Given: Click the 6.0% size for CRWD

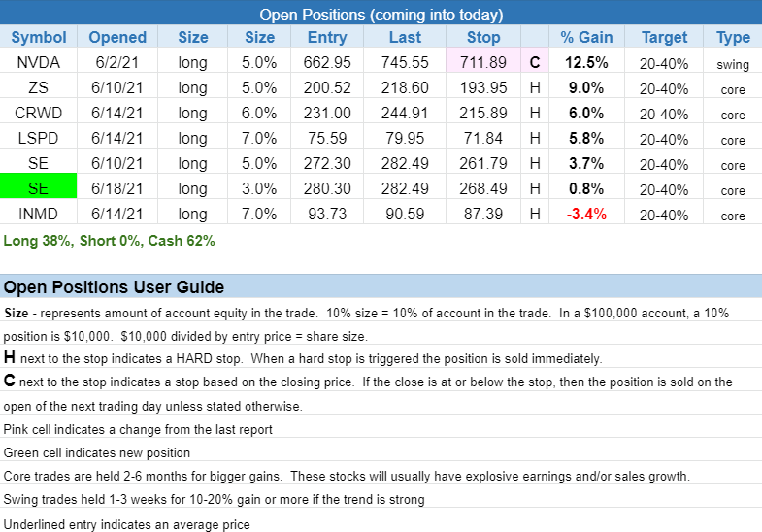Looking at the screenshot, I should (x=259, y=113).
